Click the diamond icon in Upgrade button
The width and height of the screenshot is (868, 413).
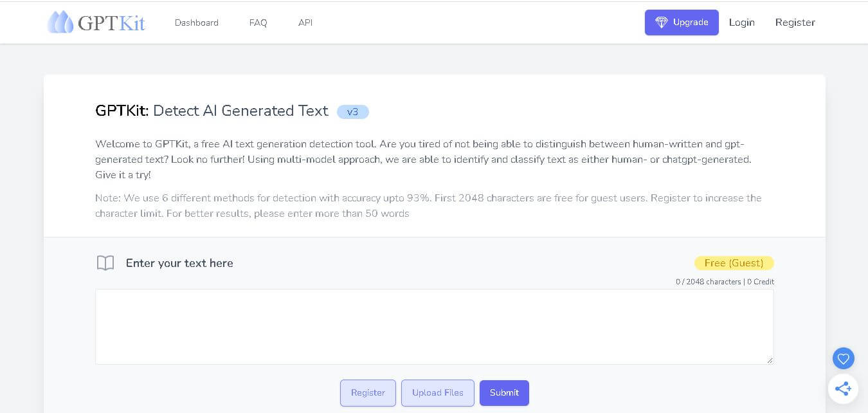[662, 23]
